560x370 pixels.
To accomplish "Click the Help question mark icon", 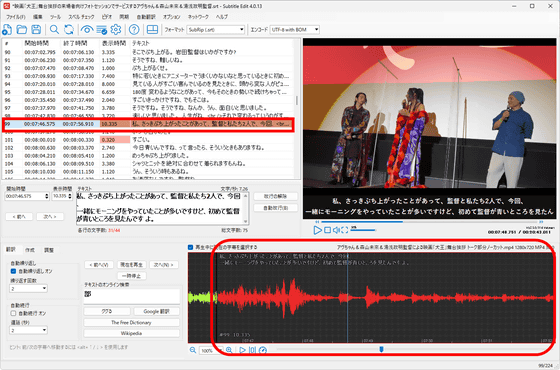I will tap(134, 30).
